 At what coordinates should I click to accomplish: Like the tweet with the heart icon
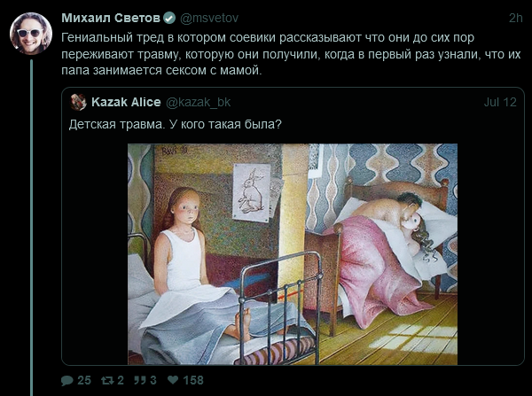(x=173, y=380)
